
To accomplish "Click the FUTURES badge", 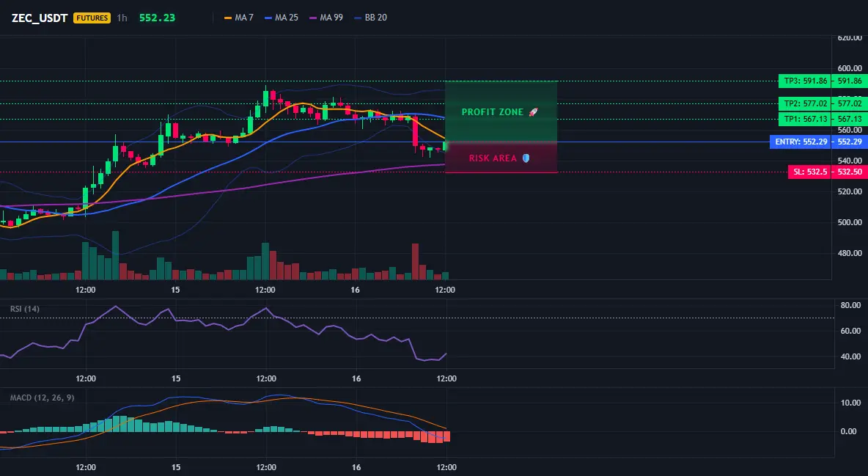I will pos(92,18).
